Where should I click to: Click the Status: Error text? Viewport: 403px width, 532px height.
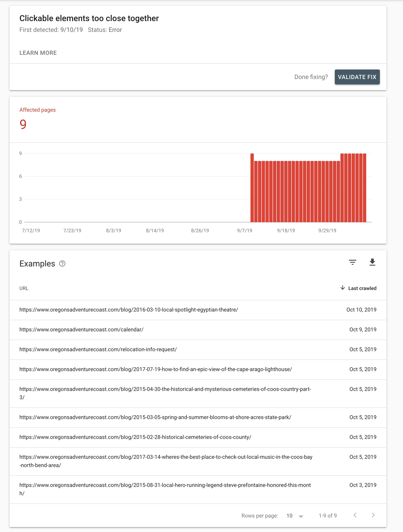[105, 30]
